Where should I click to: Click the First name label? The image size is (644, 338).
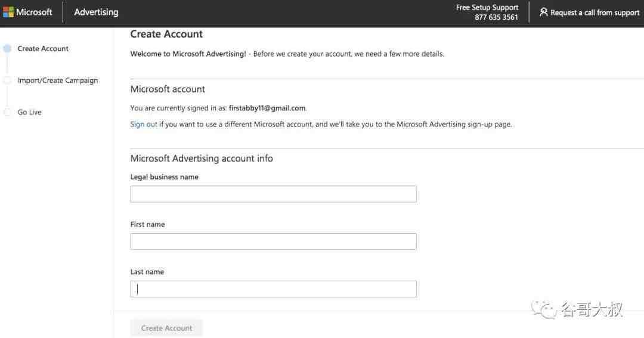click(147, 225)
